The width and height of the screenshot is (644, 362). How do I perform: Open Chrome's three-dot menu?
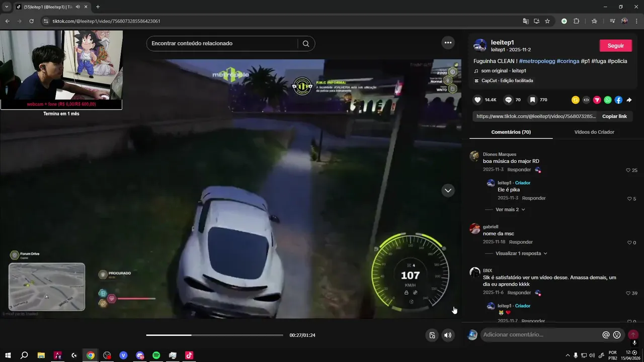click(636, 21)
